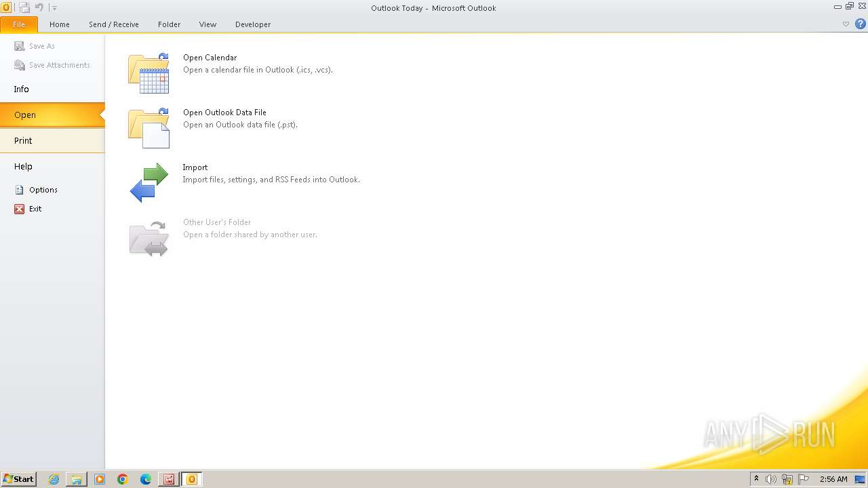Click Send/Receive All Folders quick access icon
868x488 pixels.
[24, 7]
